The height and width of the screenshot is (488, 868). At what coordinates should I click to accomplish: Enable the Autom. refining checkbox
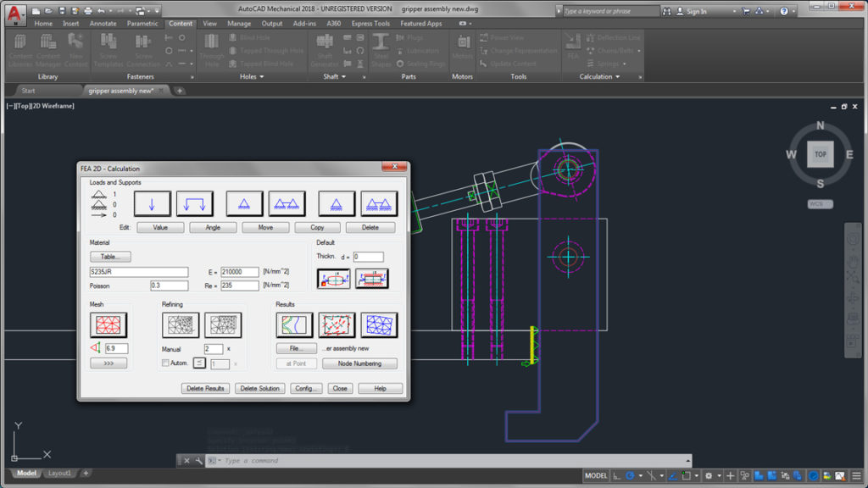(x=166, y=363)
